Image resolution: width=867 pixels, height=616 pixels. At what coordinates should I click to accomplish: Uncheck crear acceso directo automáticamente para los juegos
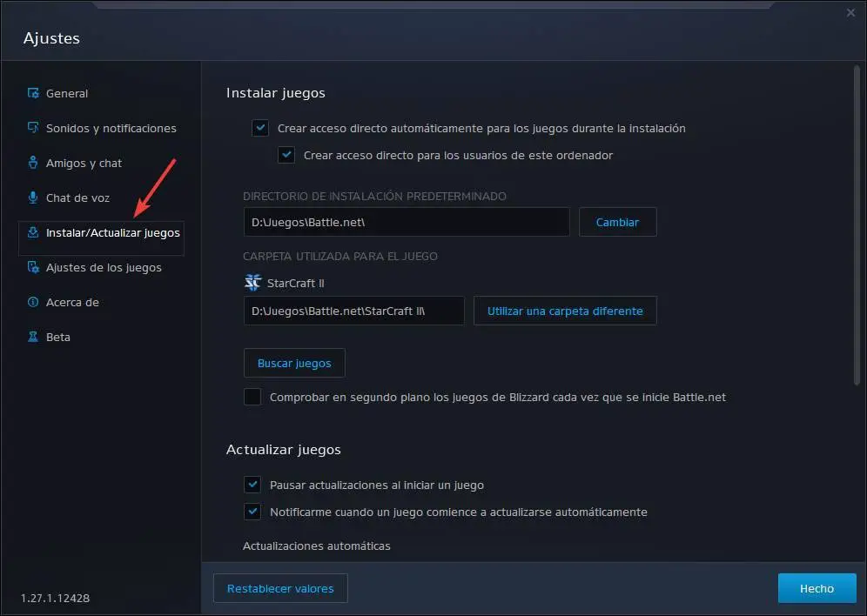(260, 128)
